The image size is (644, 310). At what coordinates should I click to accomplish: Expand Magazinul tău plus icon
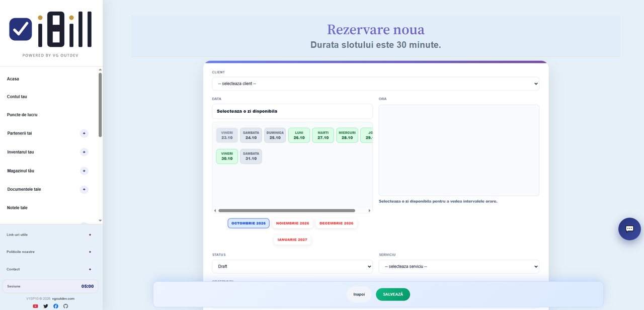(x=84, y=171)
